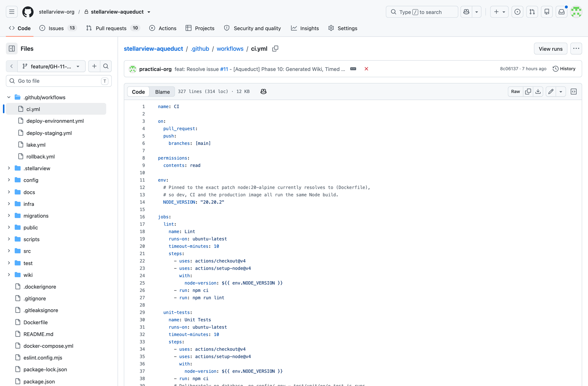Switch to the Issues tab

[x=58, y=28]
